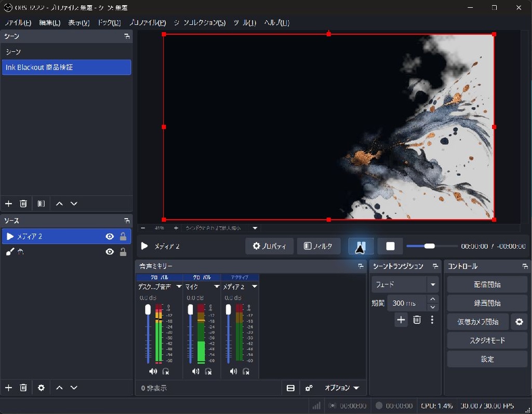532x414 pixels.
Task: Open the 編集 menu
Action: tap(49, 23)
